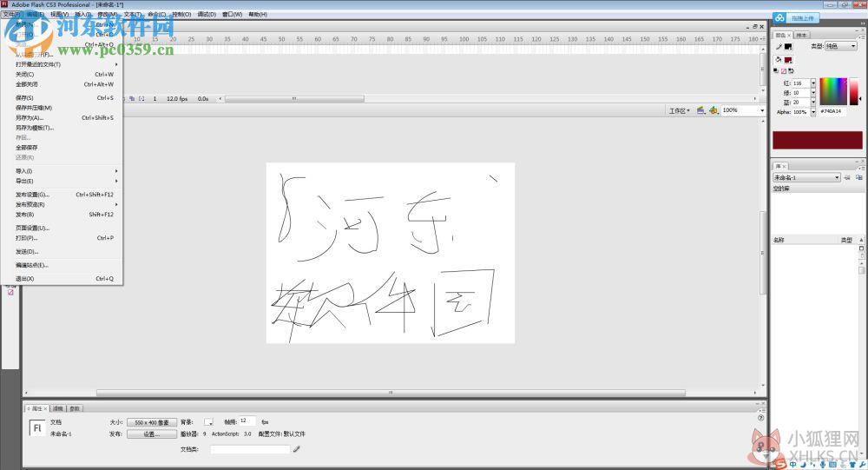Viewport: 868px width, 470px height.
Task: Open the fill color dark red swatch
Action: point(788,60)
